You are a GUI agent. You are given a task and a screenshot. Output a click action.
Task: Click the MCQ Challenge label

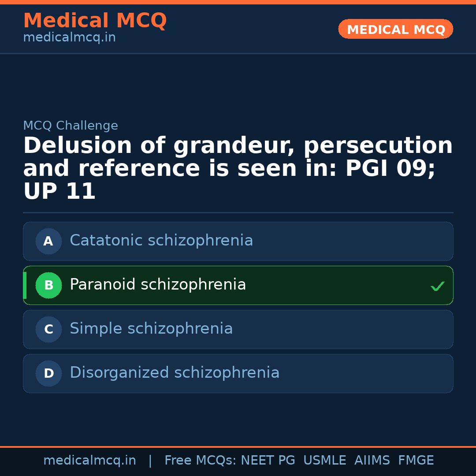click(71, 126)
